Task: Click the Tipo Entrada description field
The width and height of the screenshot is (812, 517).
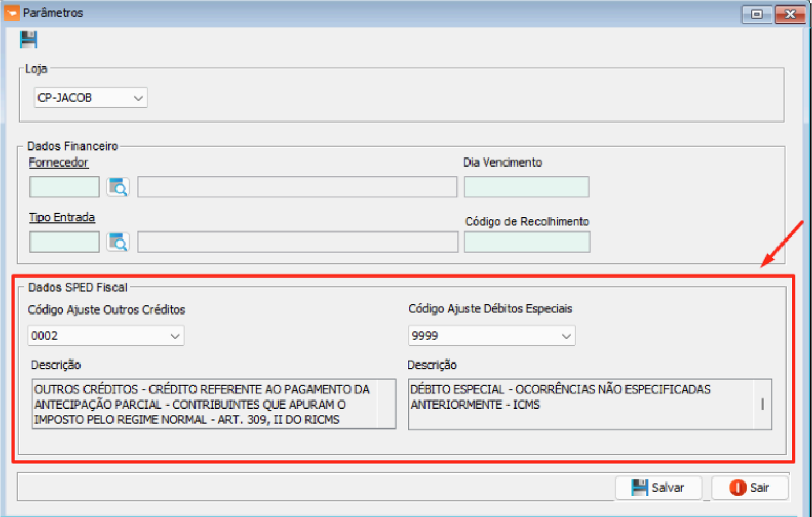Action: 297,242
